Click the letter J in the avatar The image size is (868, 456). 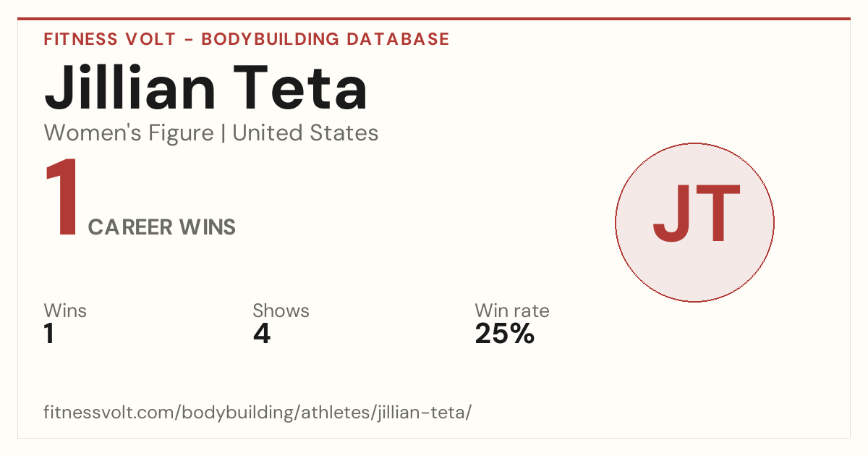click(671, 214)
